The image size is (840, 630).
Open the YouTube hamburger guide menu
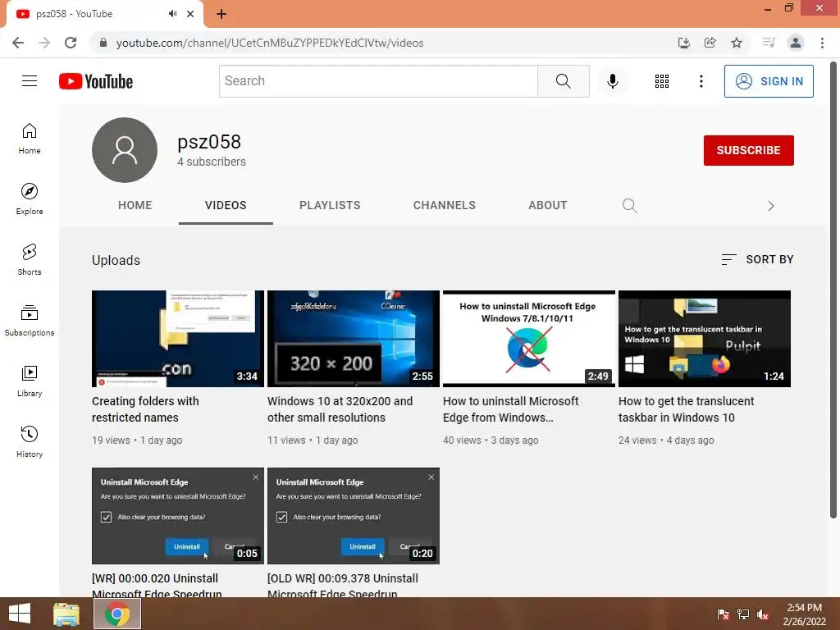click(x=30, y=81)
